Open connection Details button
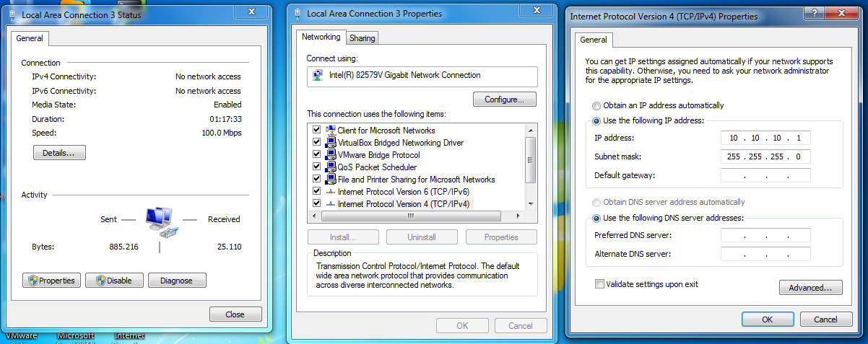This screenshot has width=868, height=344. pos(59,153)
